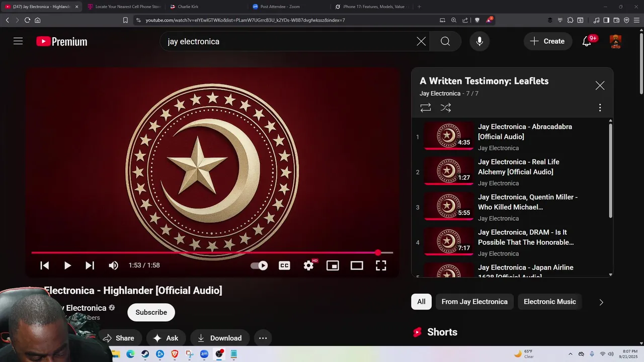644x362 pixels.
Task: Click the Create button
Action: point(548,41)
